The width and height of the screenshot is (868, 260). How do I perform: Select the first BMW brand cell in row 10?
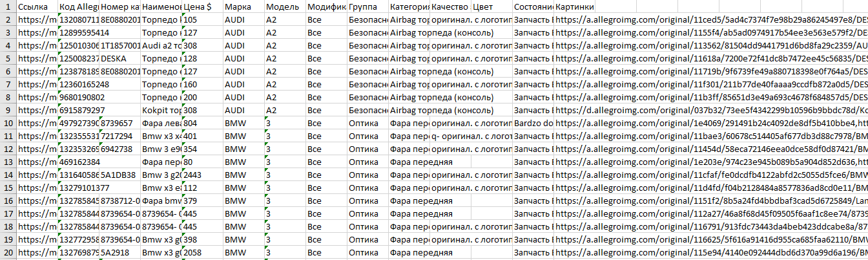click(x=243, y=124)
